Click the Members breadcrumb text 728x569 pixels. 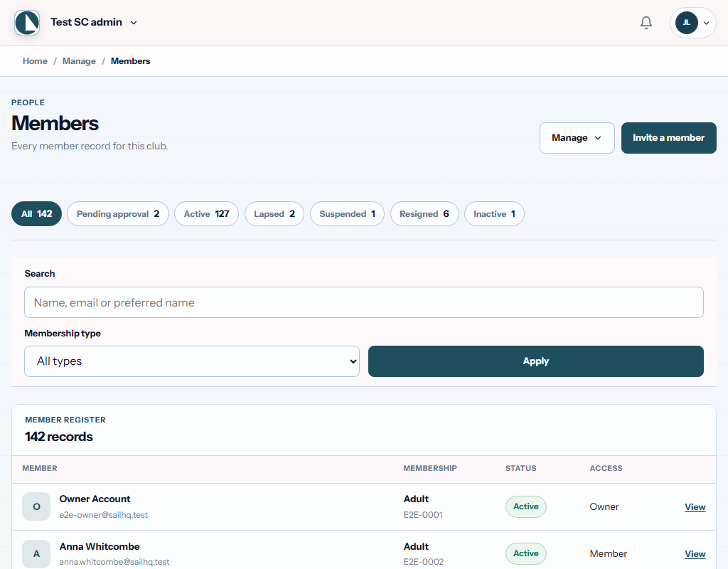click(x=131, y=61)
